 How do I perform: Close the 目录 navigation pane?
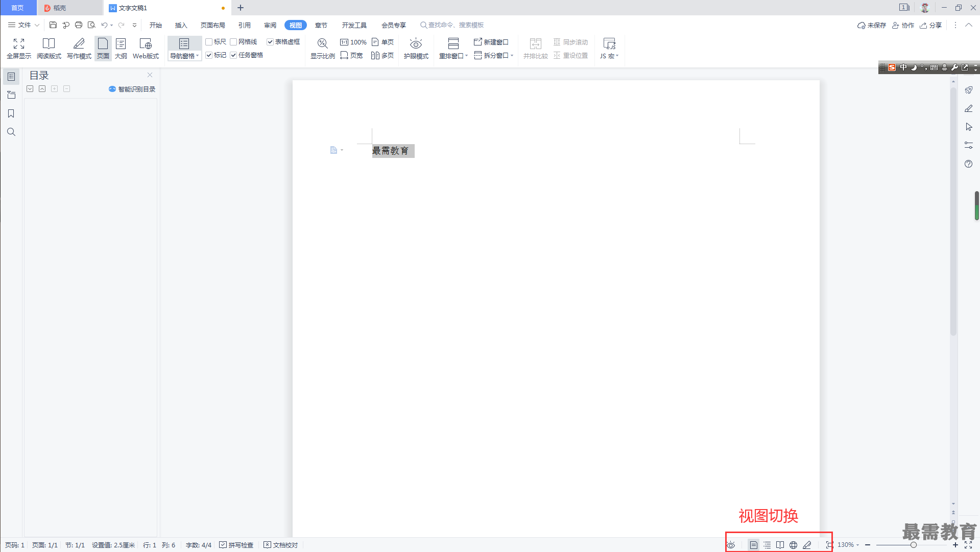tap(150, 75)
